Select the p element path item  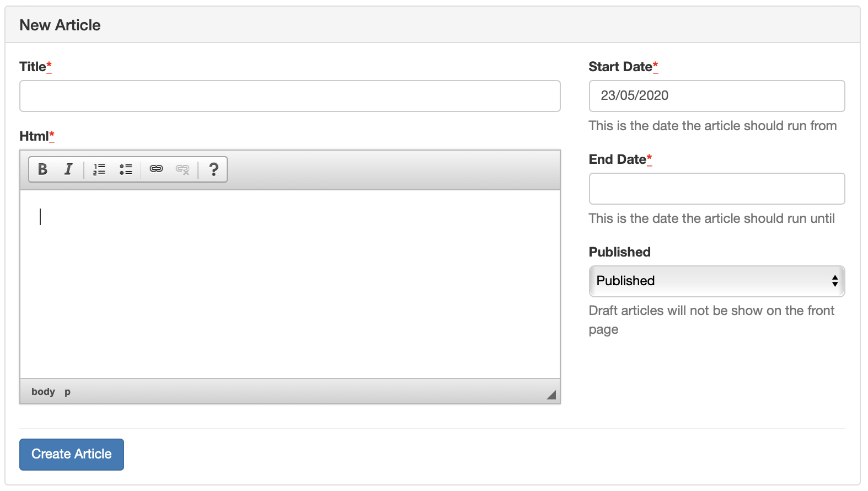[67, 392]
